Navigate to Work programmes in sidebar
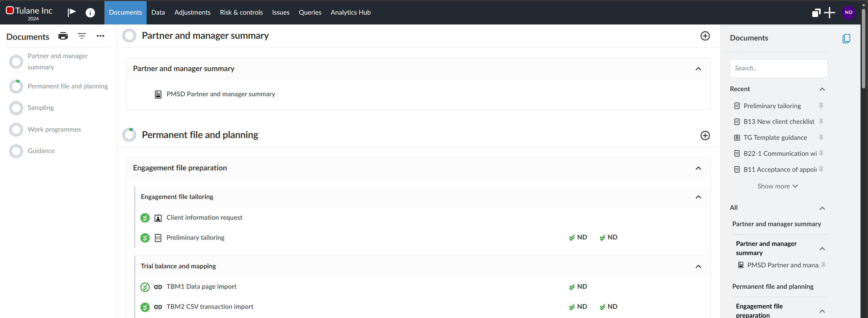 (x=54, y=129)
